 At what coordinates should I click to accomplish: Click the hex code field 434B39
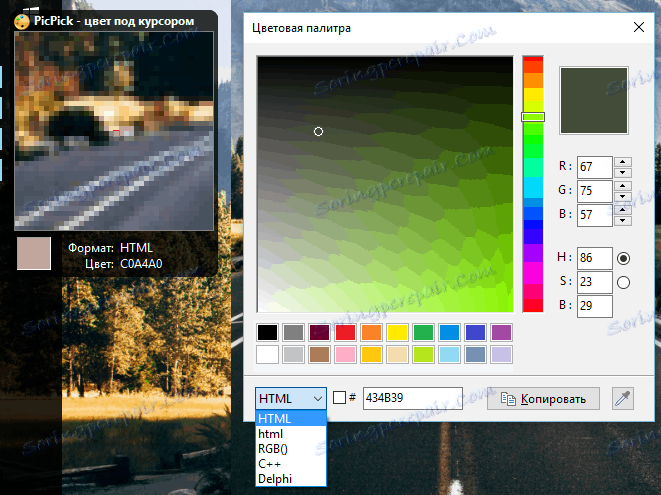click(413, 398)
